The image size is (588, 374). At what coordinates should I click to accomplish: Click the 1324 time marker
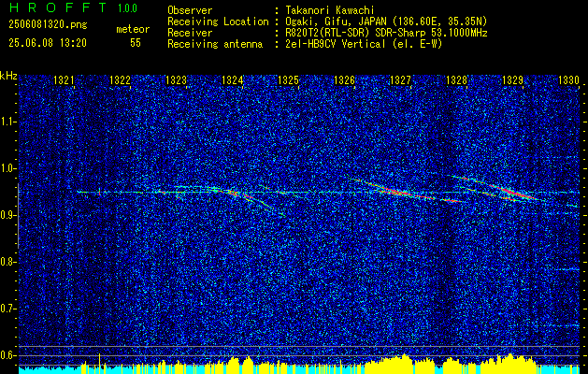(x=233, y=80)
